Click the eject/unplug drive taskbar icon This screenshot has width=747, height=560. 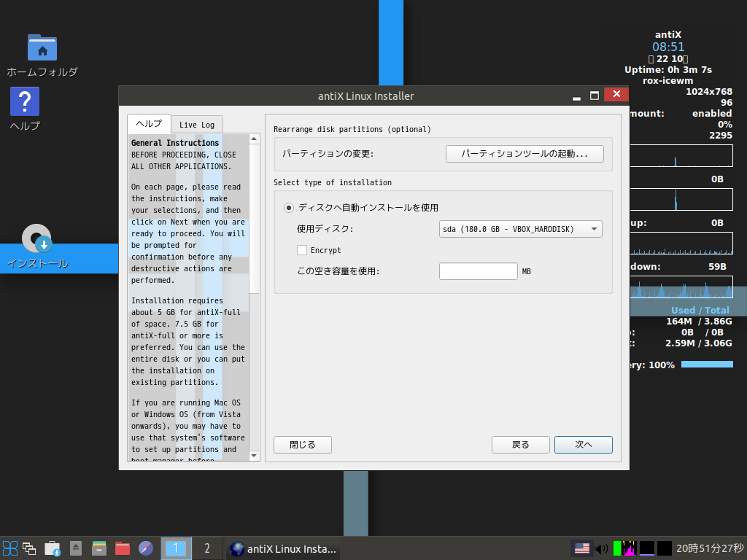[x=76, y=548]
